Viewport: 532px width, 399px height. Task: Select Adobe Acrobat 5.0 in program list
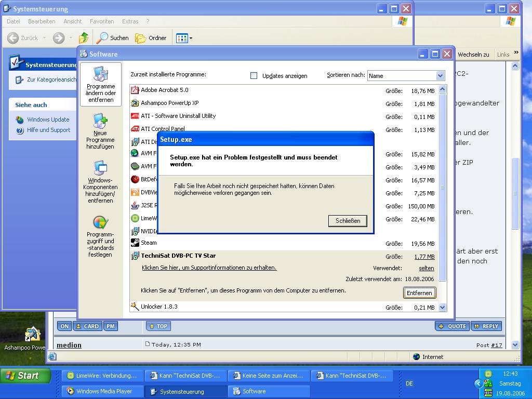tap(164, 90)
